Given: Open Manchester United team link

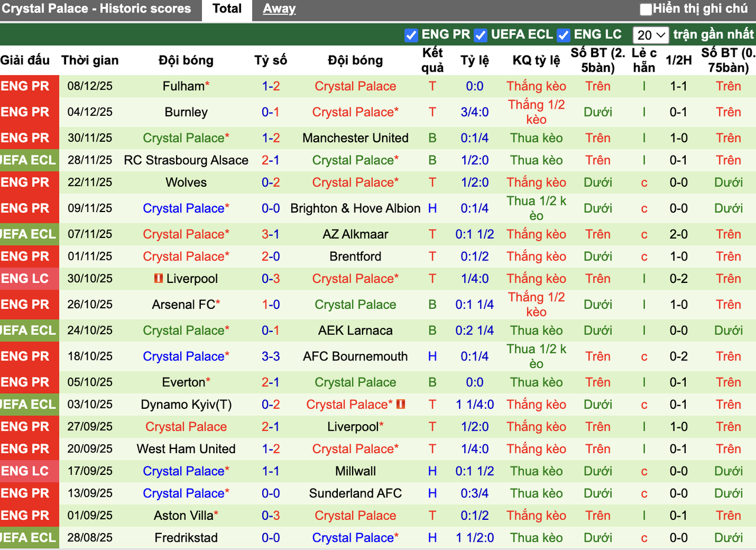Looking at the screenshot, I should click(356, 138).
